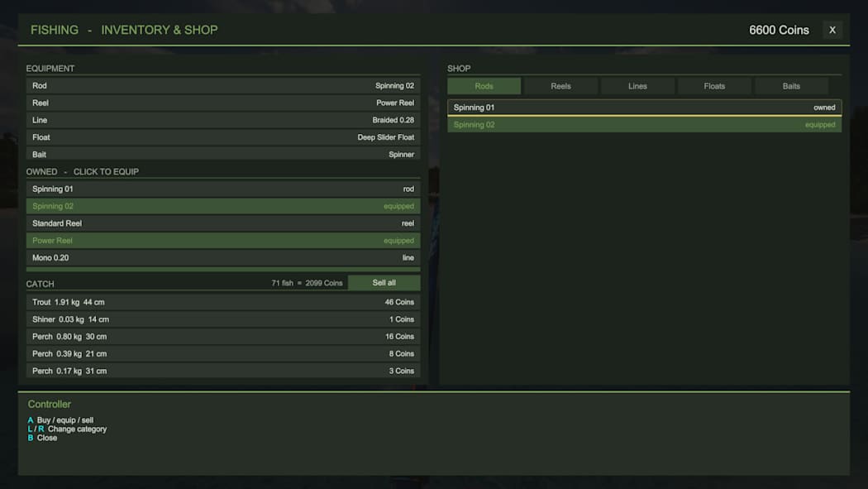
Task: Sell the Trout 1.91 kg catch
Action: pyautogui.click(x=223, y=302)
